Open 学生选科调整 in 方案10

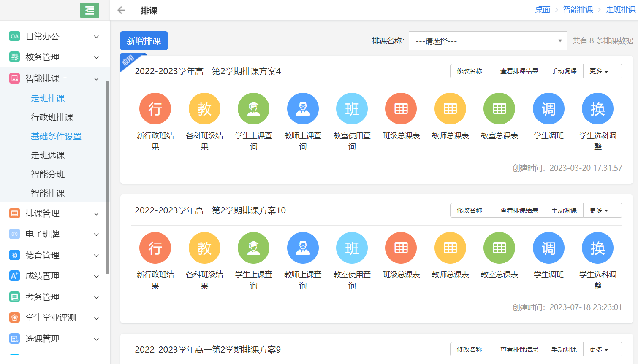[598, 248]
